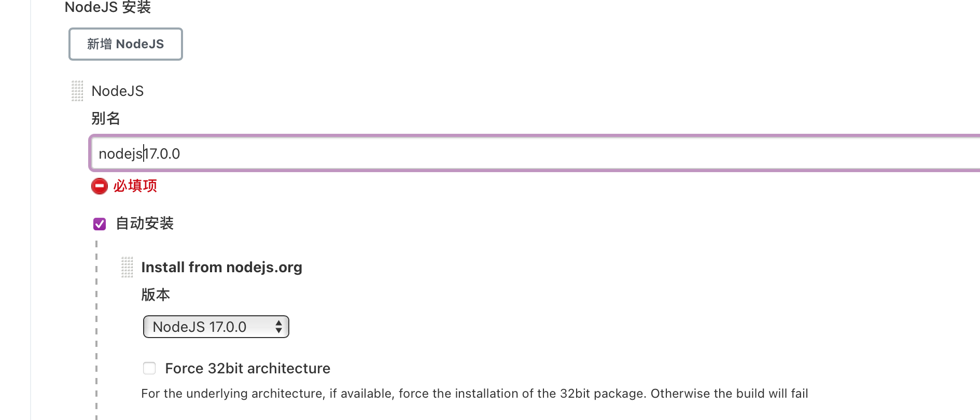The height and width of the screenshot is (420, 980).
Task: Click the 版本 label above the dropdown
Action: click(156, 295)
